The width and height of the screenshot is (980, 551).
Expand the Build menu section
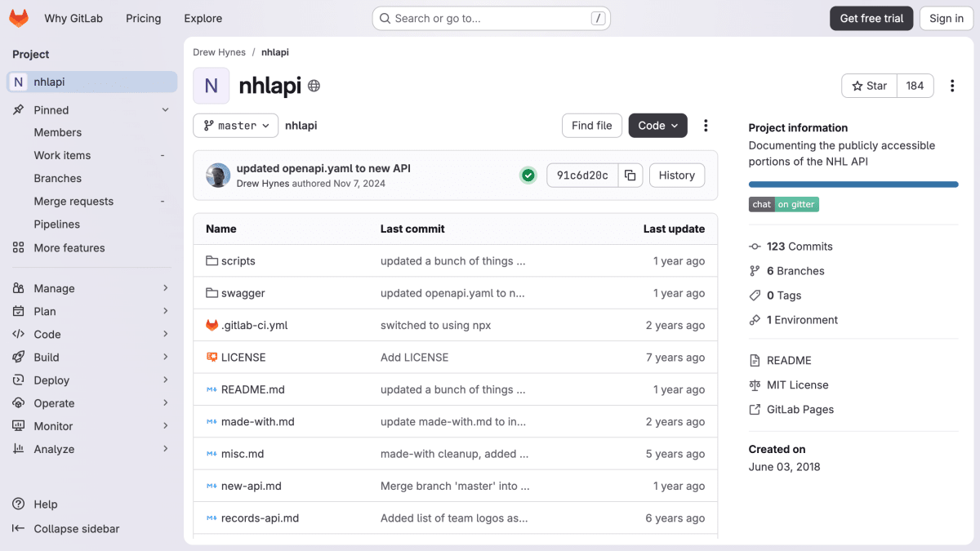click(x=165, y=357)
